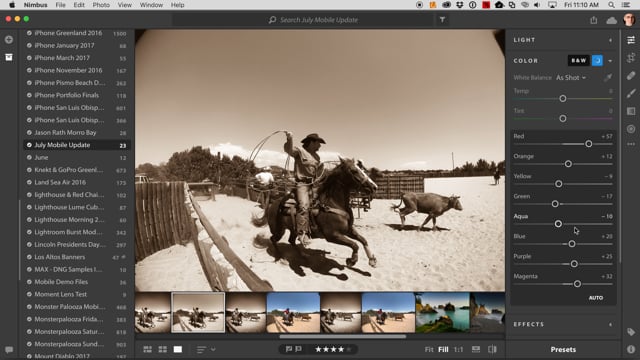Set zoom to Fit

[x=429, y=349]
